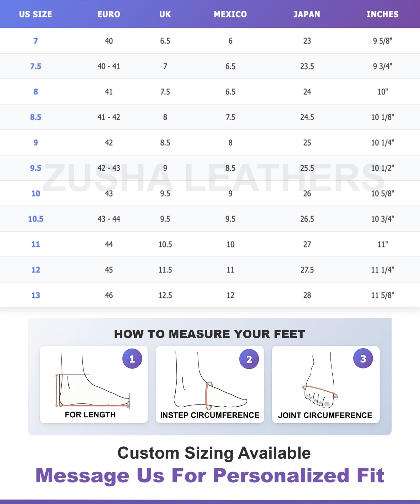Click the number 2 step badge
The width and height of the screenshot is (420, 504).
[249, 359]
